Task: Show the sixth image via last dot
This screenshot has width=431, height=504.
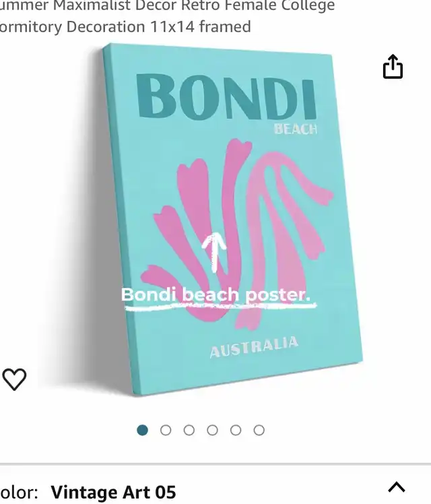Action: point(259,430)
